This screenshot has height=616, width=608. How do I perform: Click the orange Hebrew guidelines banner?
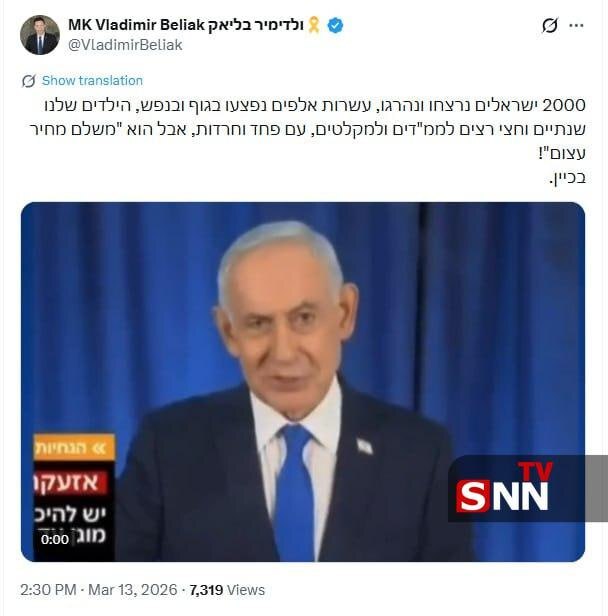pyautogui.click(x=74, y=447)
